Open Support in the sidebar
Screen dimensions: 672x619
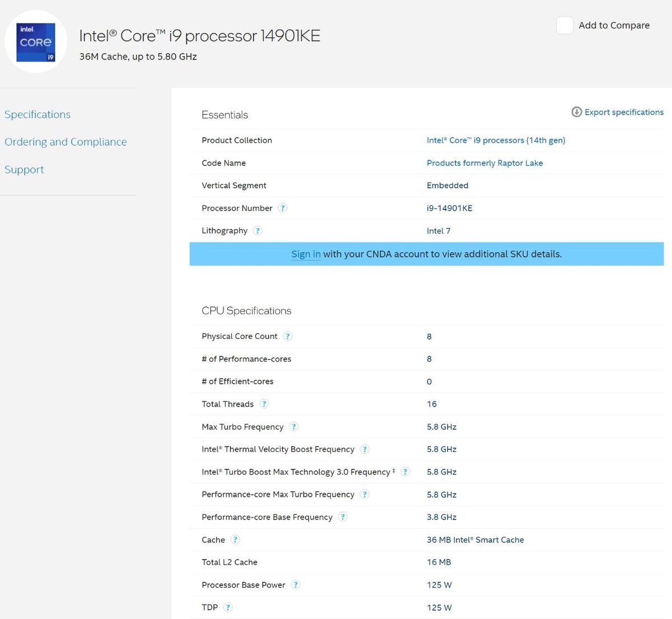pos(24,169)
